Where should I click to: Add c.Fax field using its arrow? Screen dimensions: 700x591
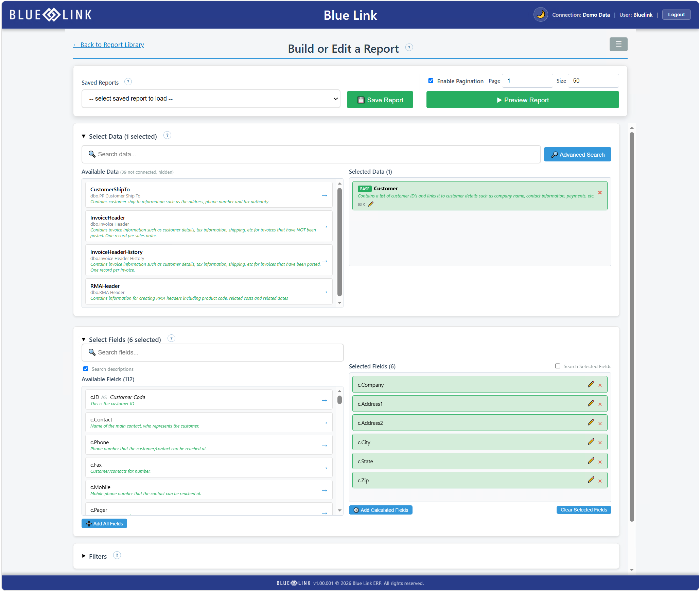point(324,468)
